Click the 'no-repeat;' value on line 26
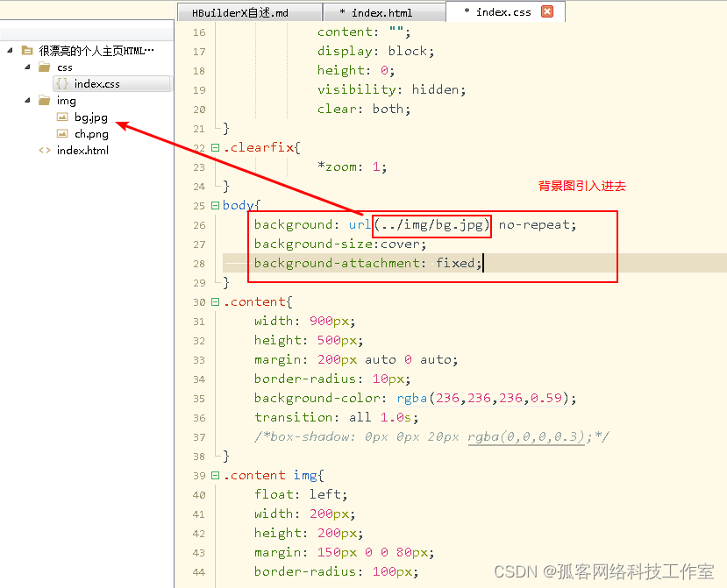727x588 pixels. coord(538,224)
